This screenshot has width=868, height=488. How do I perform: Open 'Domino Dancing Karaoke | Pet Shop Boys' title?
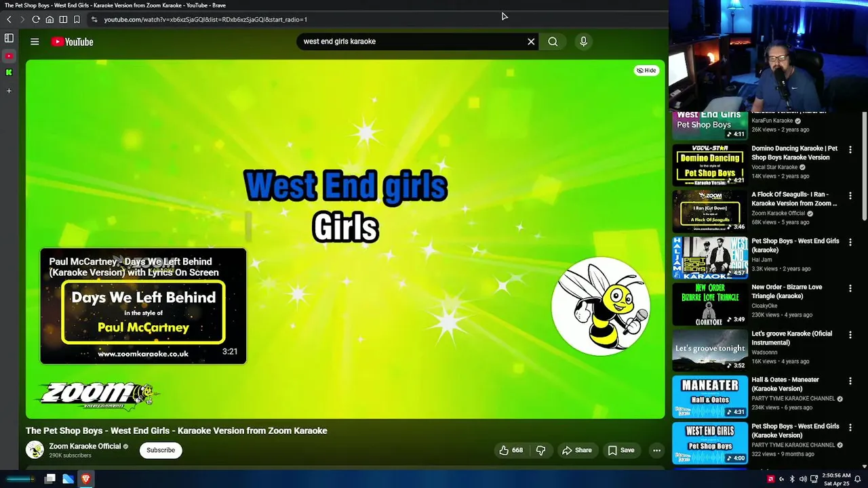[x=794, y=152]
